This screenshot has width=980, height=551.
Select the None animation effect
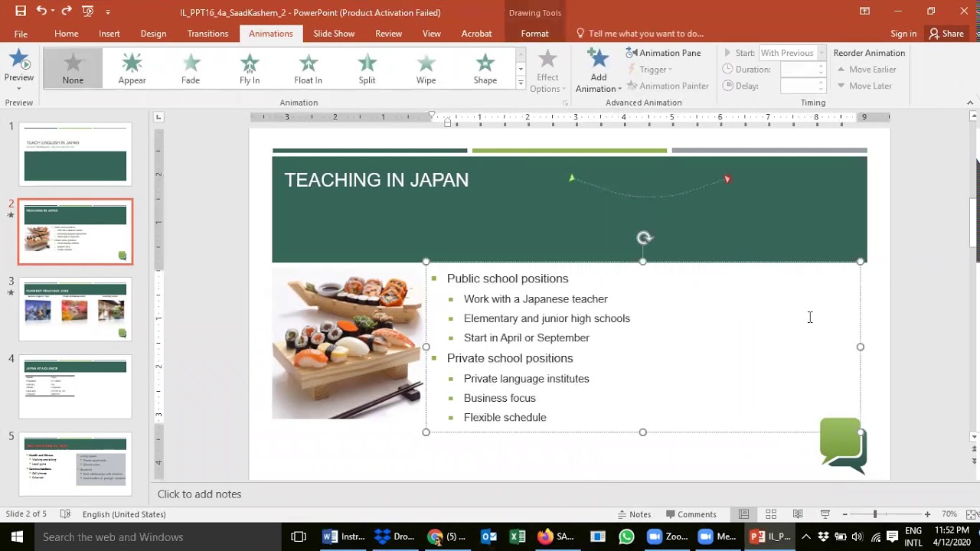(x=73, y=68)
